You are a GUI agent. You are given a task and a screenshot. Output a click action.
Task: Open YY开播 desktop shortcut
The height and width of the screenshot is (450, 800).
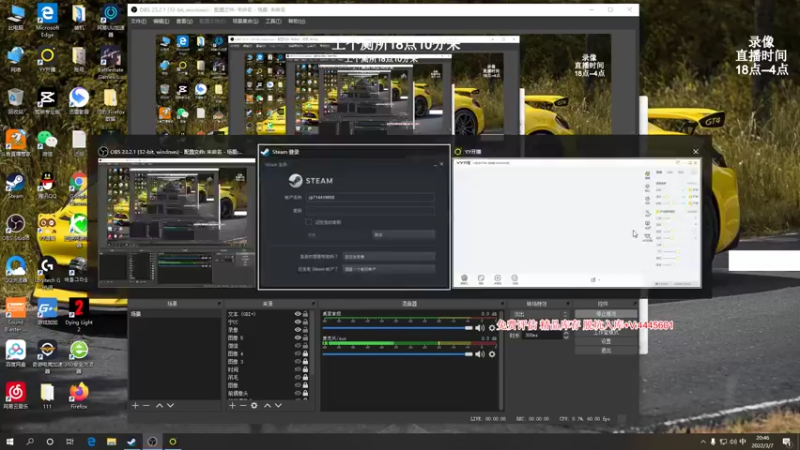pyautogui.click(x=47, y=60)
